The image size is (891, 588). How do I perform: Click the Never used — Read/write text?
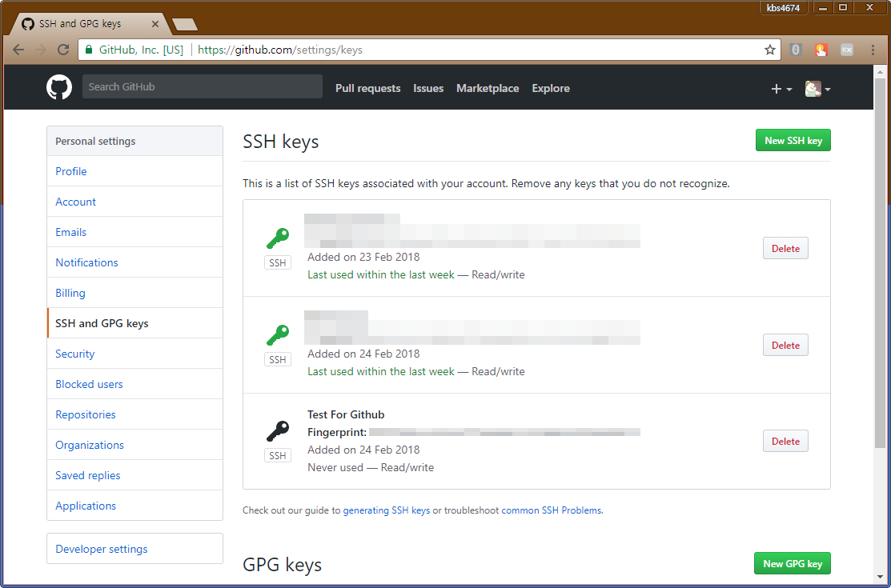pyautogui.click(x=371, y=467)
